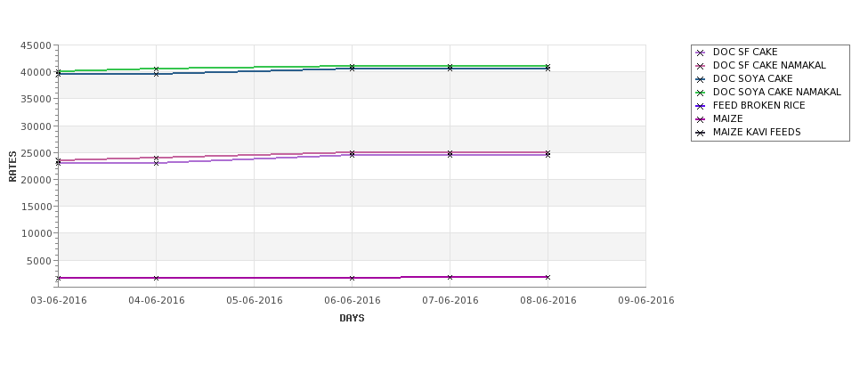Click the DOC SOYA CAKE NAMAKAL legend marker
Screen dimensions: 868x382
pyautogui.click(x=701, y=93)
